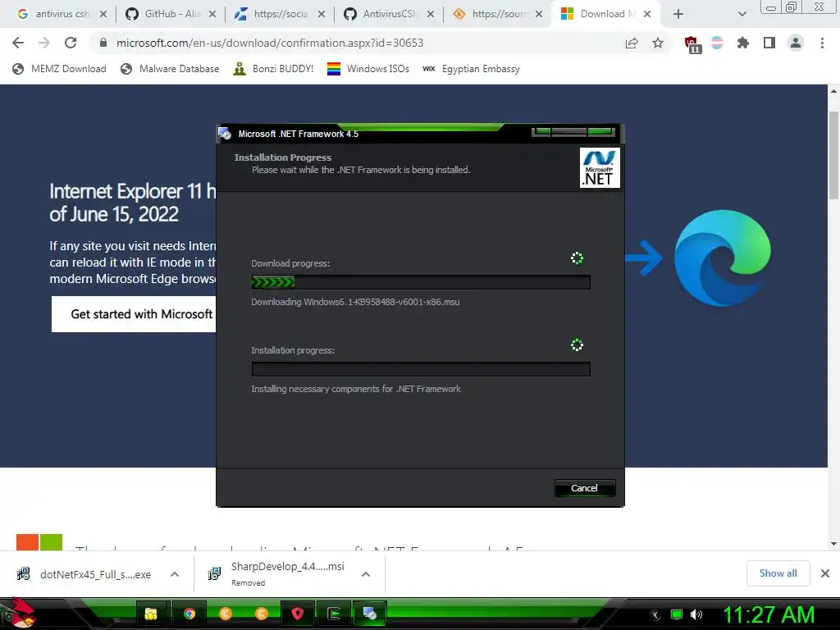840x630 pixels.
Task: Open the Windows ISOs bookmark
Action: click(368, 69)
